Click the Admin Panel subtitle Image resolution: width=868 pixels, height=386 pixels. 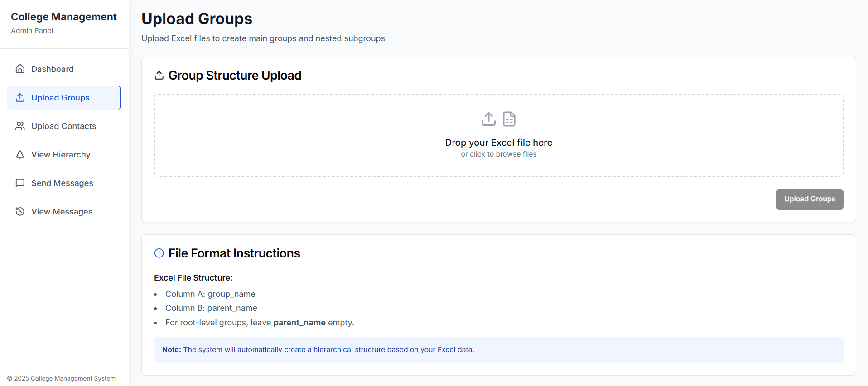pyautogui.click(x=32, y=30)
